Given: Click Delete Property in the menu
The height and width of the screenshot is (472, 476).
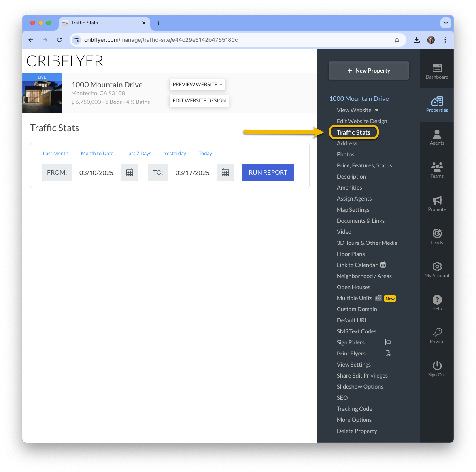Looking at the screenshot, I should pos(357,431).
